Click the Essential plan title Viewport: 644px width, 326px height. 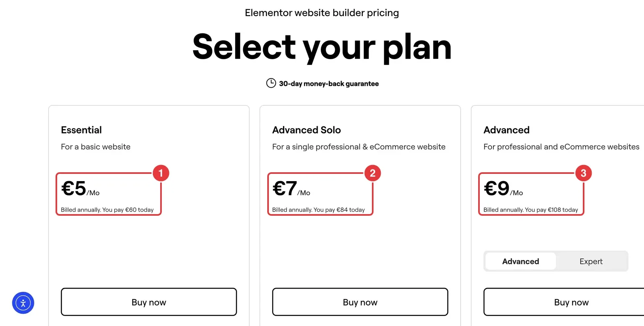click(81, 130)
